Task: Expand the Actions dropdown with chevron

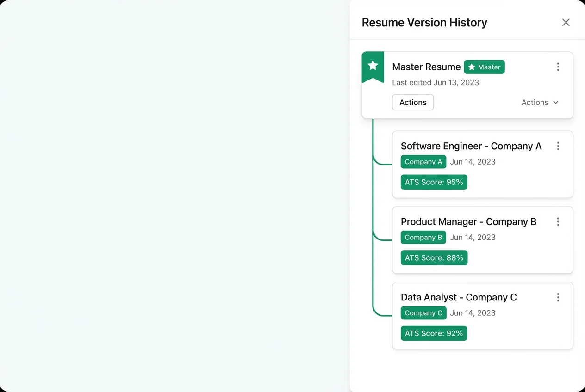Action: tap(540, 103)
